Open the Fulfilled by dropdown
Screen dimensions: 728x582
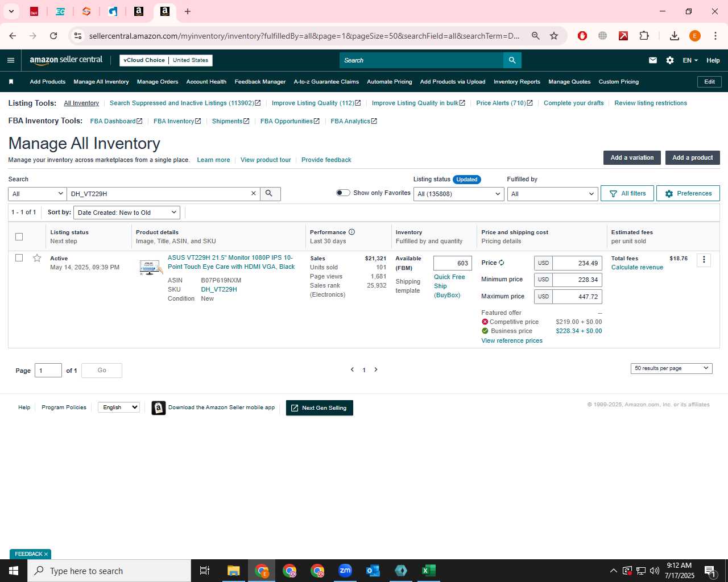click(552, 194)
